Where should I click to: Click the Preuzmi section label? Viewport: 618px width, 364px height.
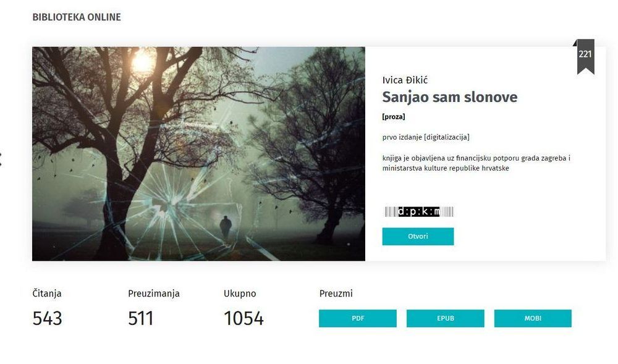pos(336,294)
